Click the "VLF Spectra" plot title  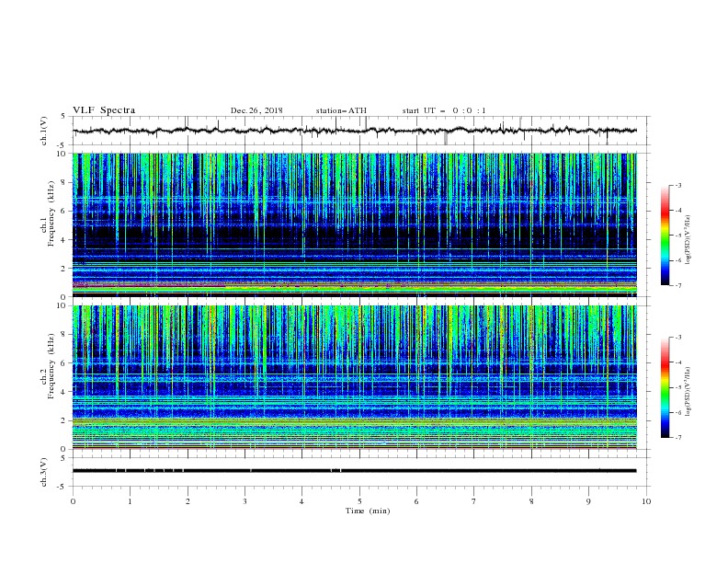coord(104,110)
